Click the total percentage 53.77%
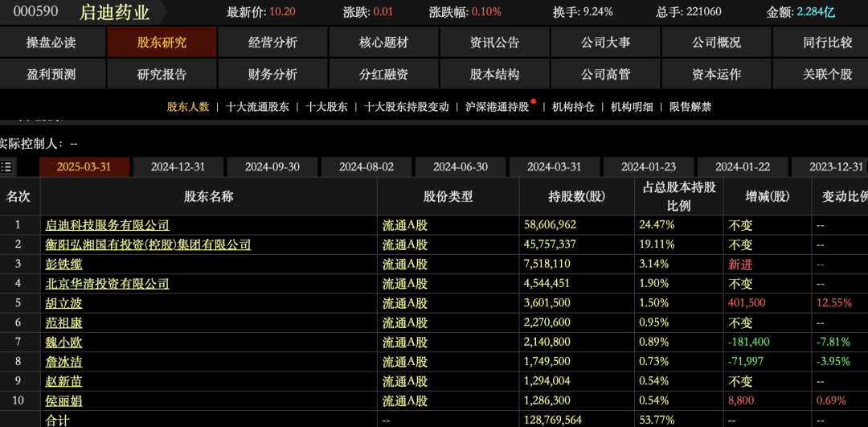The width and height of the screenshot is (868, 427). pyautogui.click(x=657, y=421)
